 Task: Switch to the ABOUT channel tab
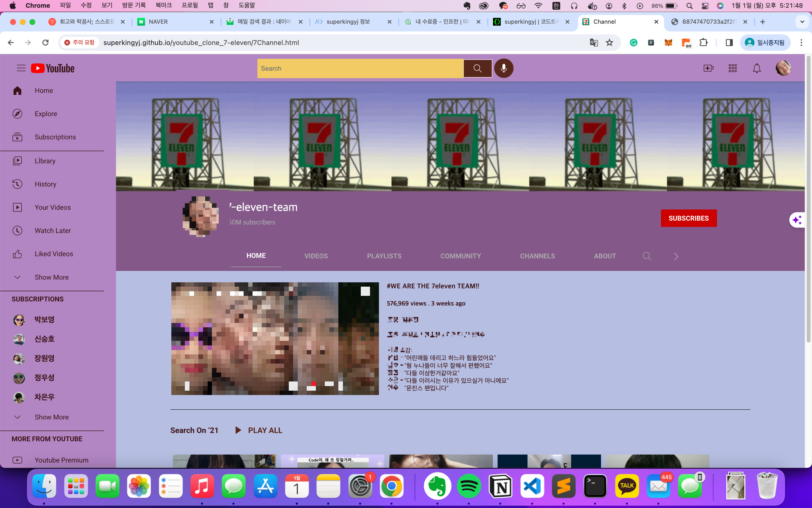click(605, 256)
